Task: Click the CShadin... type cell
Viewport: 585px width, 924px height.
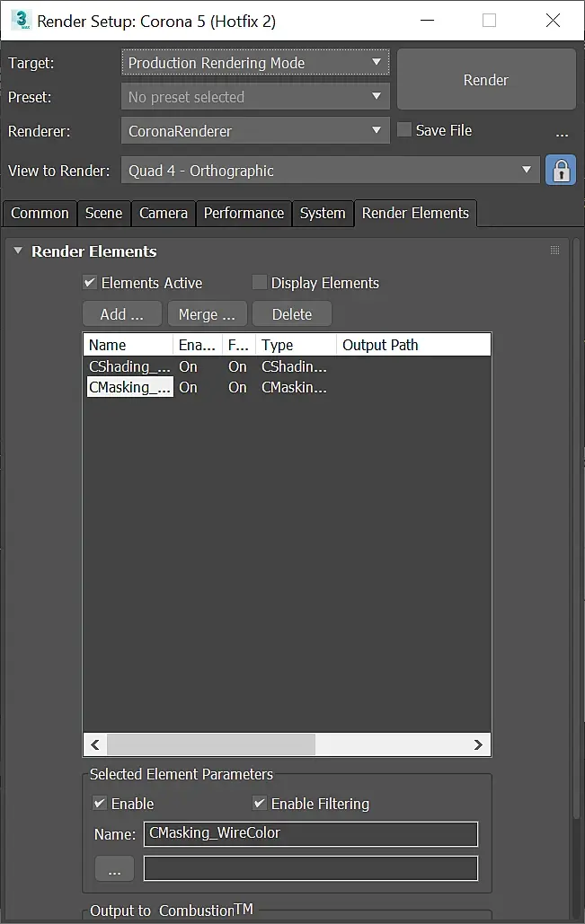Action: 294,366
